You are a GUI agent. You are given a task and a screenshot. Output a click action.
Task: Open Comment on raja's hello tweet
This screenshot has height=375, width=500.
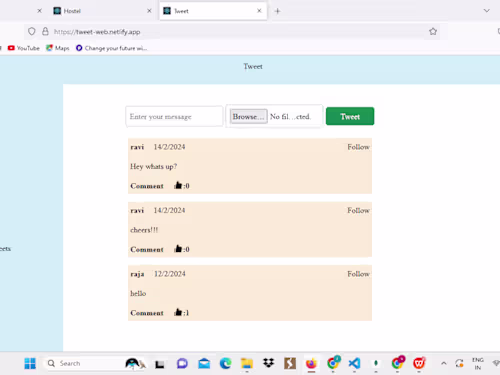147,313
